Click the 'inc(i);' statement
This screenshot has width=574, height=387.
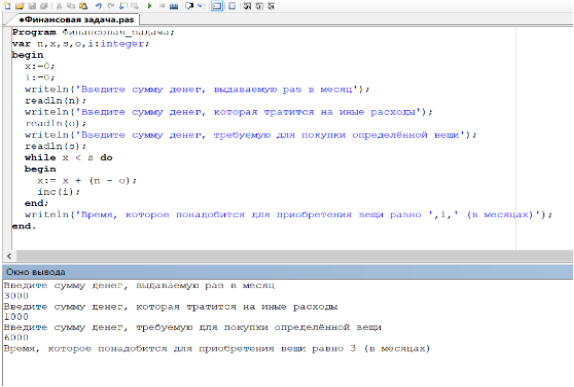coord(58,192)
